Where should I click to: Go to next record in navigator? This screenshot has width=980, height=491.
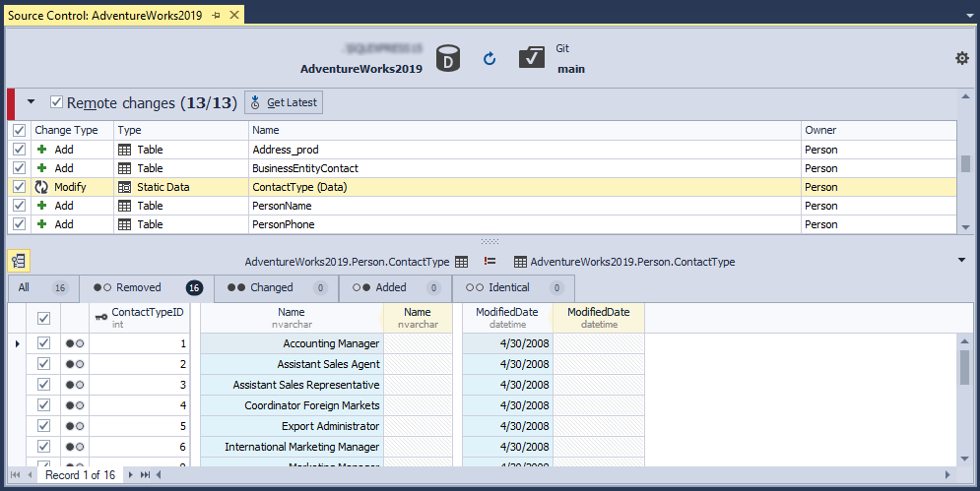(x=130, y=474)
